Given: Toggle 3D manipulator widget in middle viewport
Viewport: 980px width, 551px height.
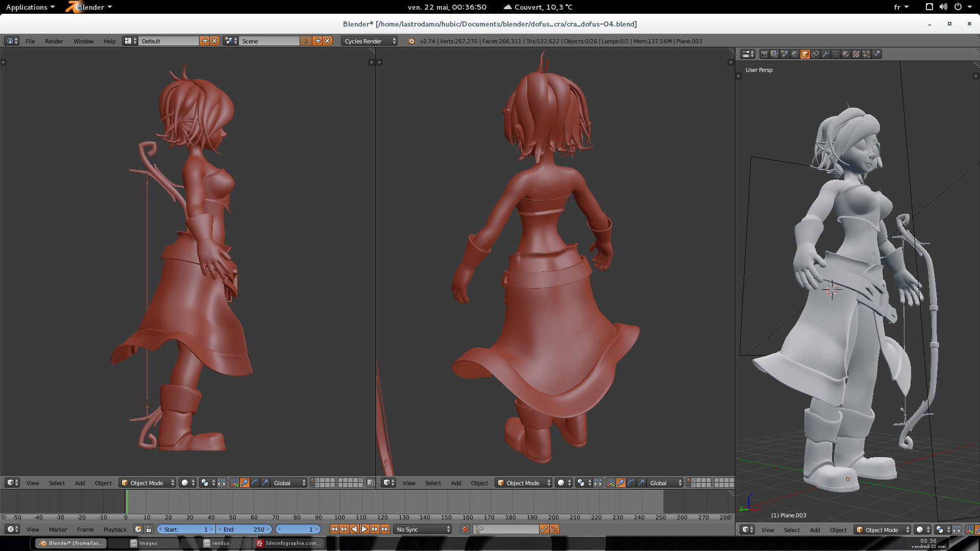Looking at the screenshot, I should [610, 483].
